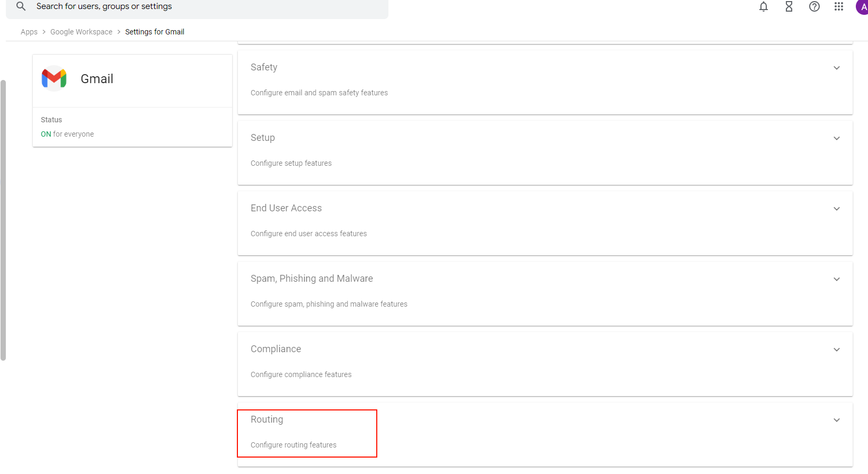Expand Spam, Phishing and Malware chevron
Screen dimensions: 868x474
(836, 279)
